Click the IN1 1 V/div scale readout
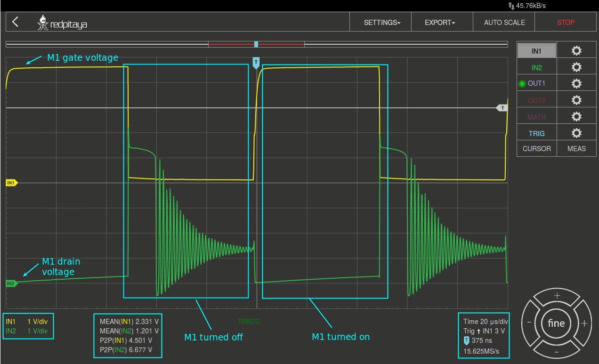Screen dimensions: 599x364 pos(27,321)
